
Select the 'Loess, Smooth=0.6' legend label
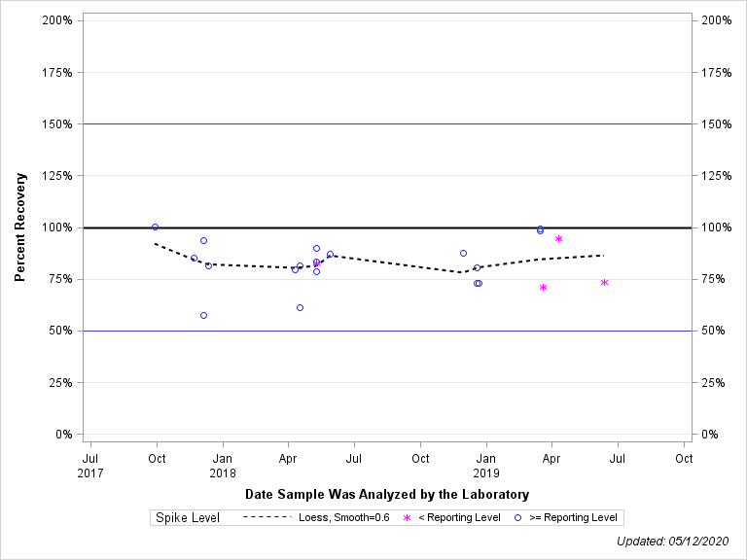click(343, 517)
